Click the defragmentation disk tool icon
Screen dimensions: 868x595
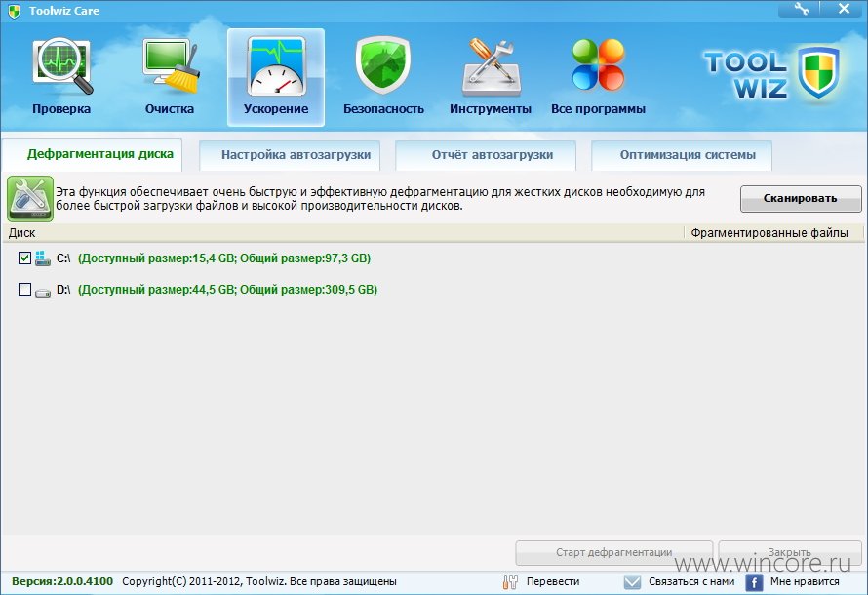30,199
